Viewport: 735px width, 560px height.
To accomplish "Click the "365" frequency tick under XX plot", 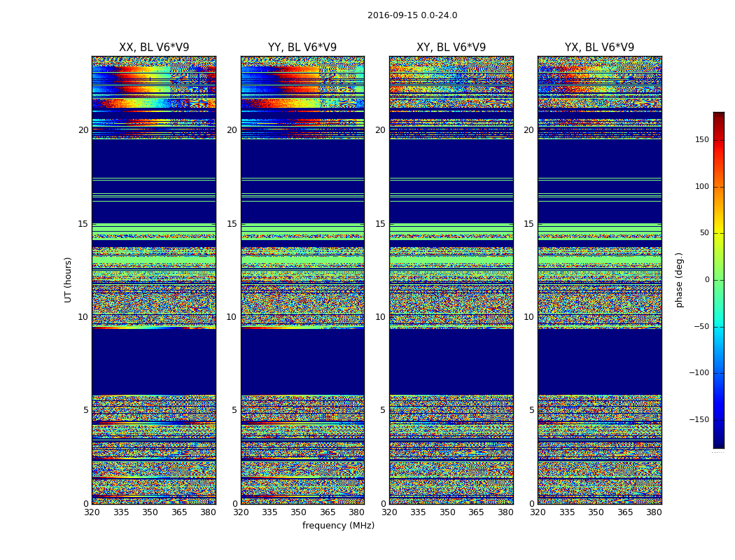I will [x=179, y=512].
